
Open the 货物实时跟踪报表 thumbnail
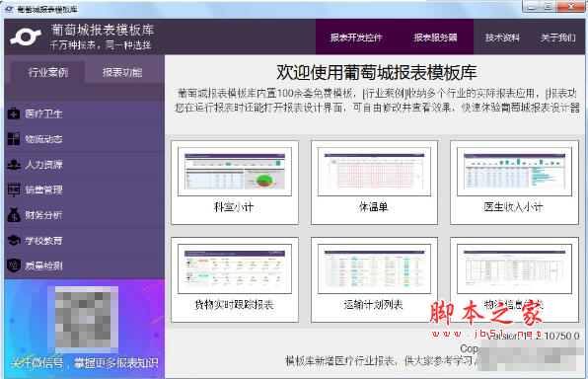click(x=235, y=268)
